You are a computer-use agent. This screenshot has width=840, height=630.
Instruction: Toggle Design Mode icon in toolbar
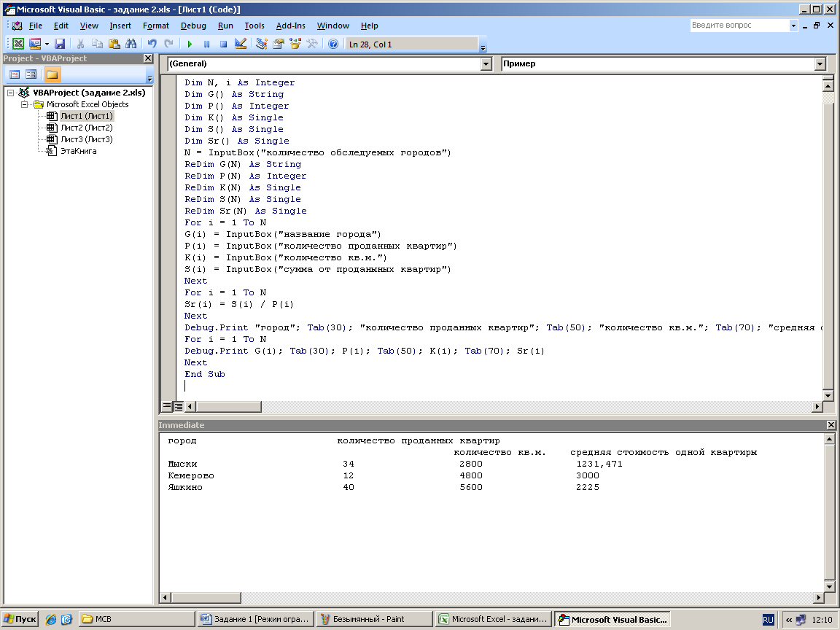point(241,44)
